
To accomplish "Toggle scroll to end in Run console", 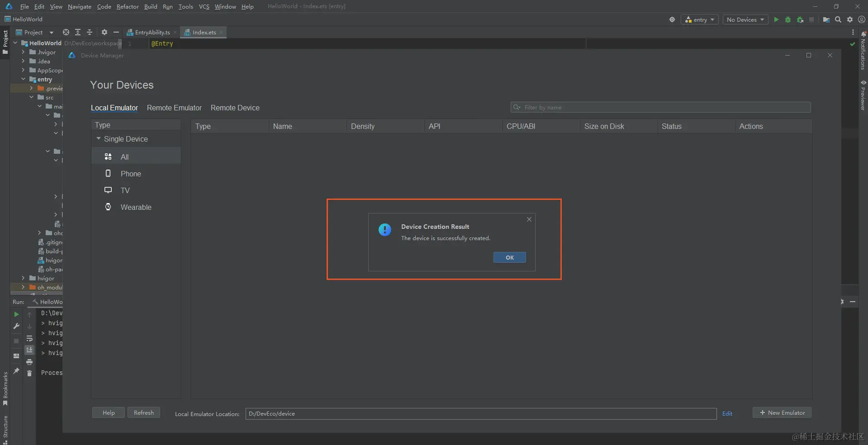I will [29, 350].
